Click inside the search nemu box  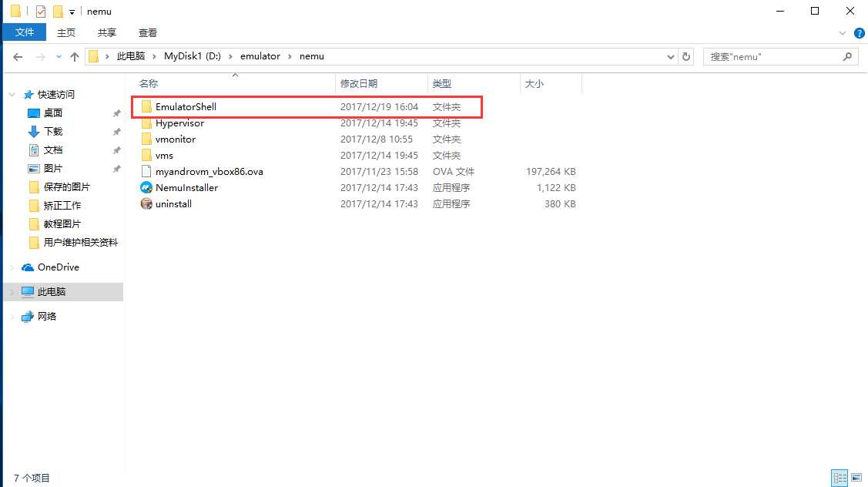[770, 56]
